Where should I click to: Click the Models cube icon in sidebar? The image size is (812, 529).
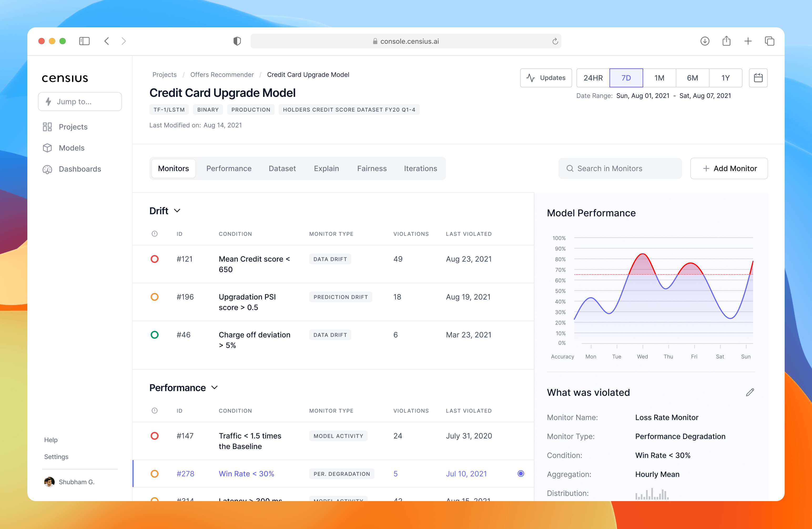click(x=47, y=148)
